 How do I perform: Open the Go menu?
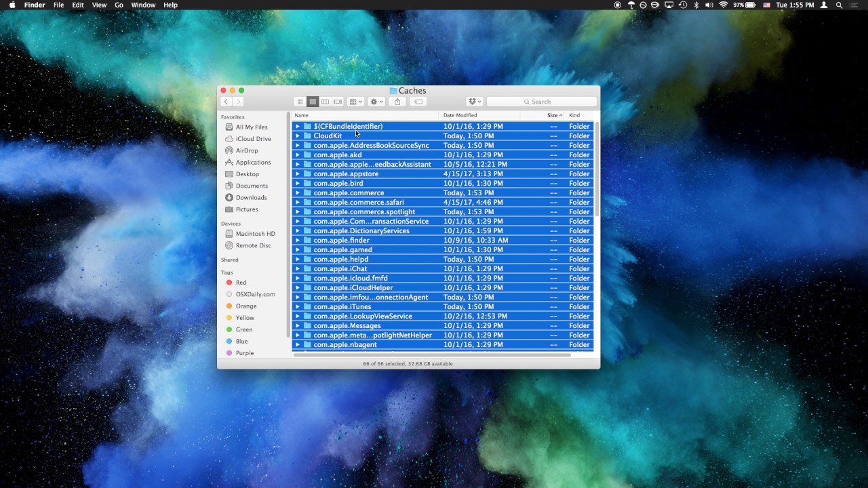point(119,5)
